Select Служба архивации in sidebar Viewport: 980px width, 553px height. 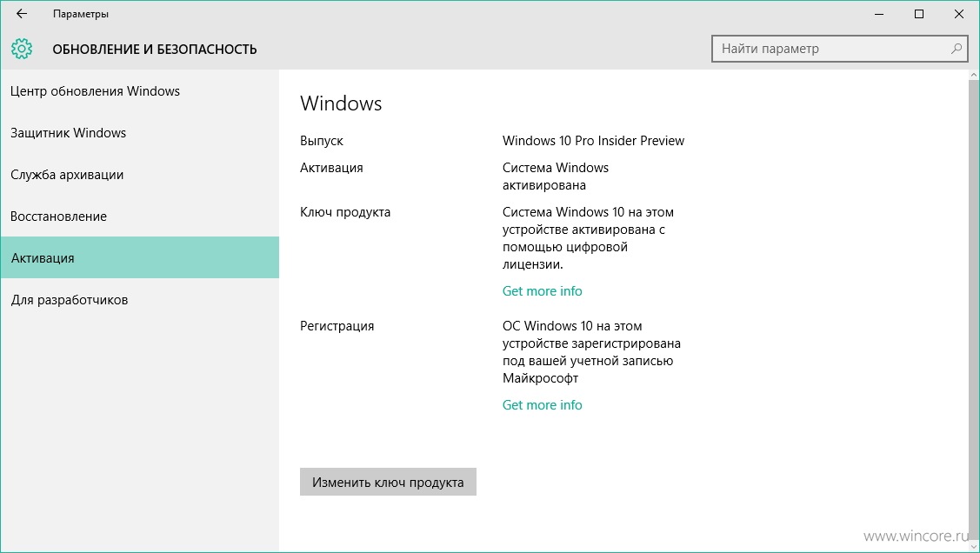coord(139,175)
